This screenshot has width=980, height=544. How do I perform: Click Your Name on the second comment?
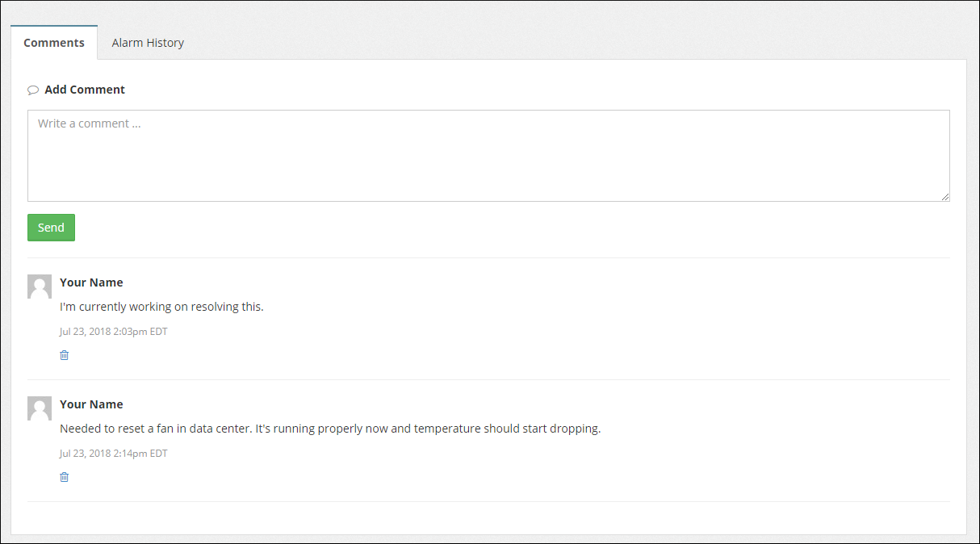click(91, 404)
